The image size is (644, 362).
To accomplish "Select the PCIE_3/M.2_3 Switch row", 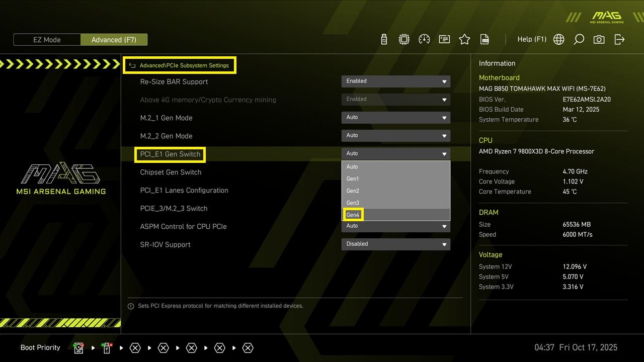I will coord(174,208).
